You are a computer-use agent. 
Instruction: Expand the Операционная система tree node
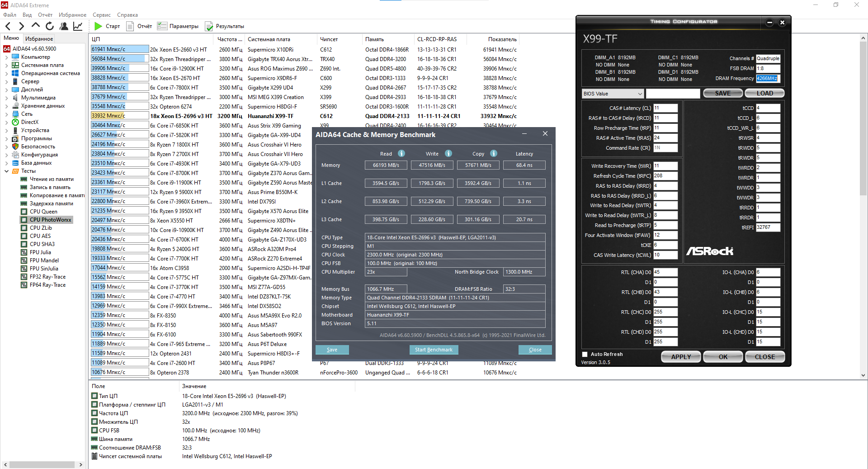click(6, 73)
